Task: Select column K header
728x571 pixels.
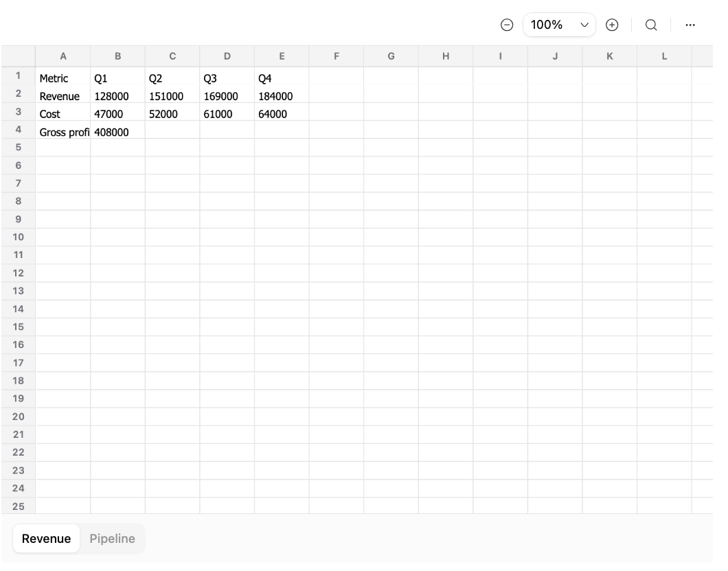Action: [x=610, y=56]
